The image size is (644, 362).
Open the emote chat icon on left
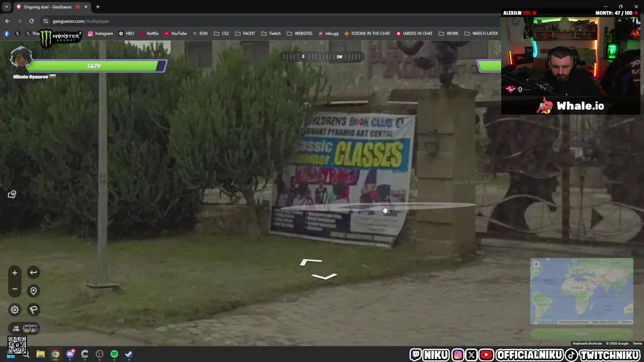[12, 194]
